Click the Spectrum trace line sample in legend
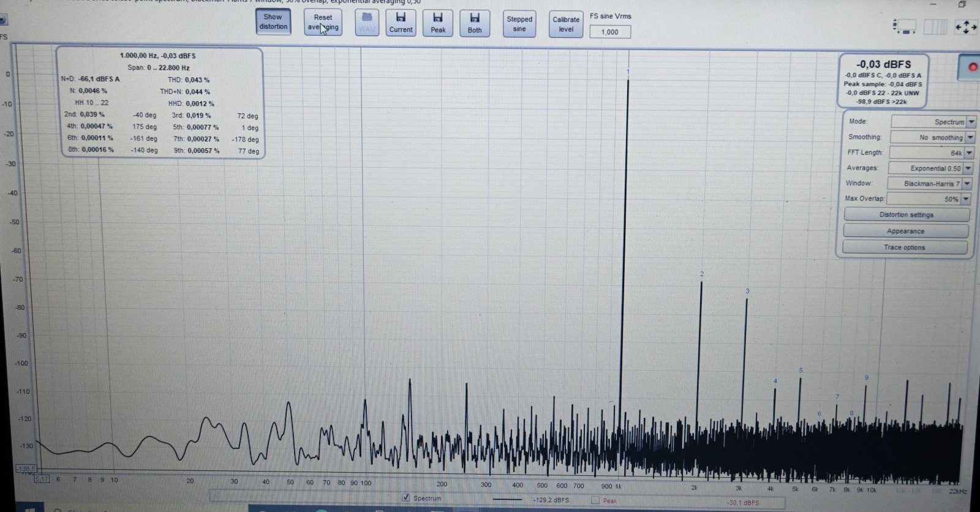The height and width of the screenshot is (512, 980). 508,500
